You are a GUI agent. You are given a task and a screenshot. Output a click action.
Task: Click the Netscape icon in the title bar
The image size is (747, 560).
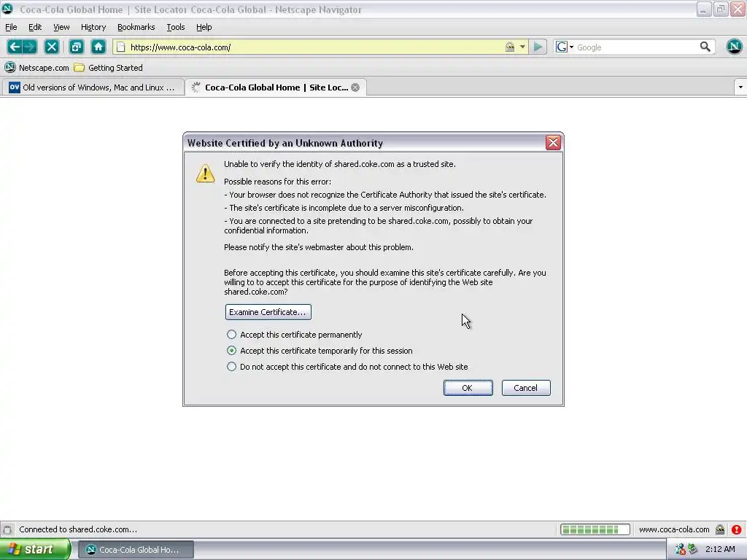tap(7, 9)
